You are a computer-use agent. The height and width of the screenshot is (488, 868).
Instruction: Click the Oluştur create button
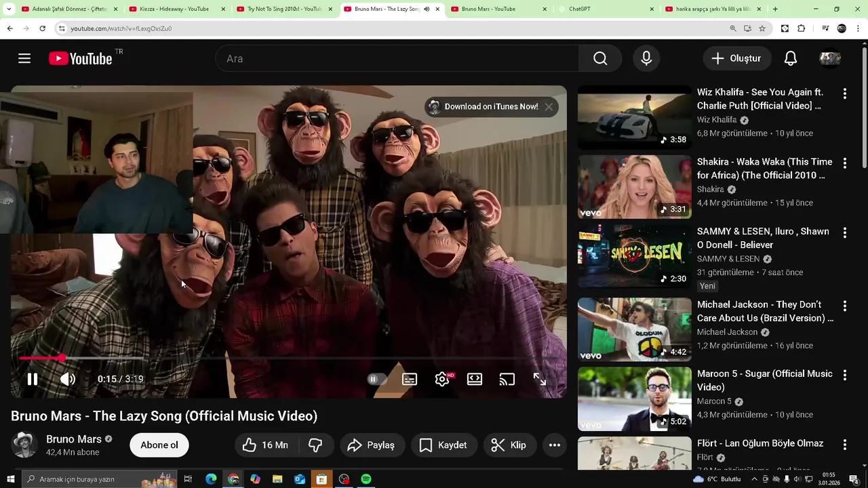pyautogui.click(x=737, y=58)
